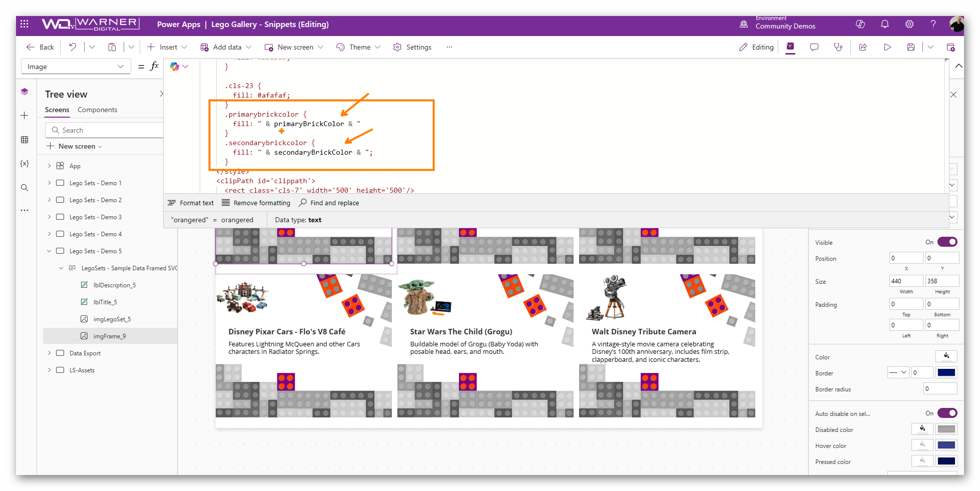Open Settings from the toolbar
The width and height of the screenshot is (980, 491).
click(x=412, y=47)
